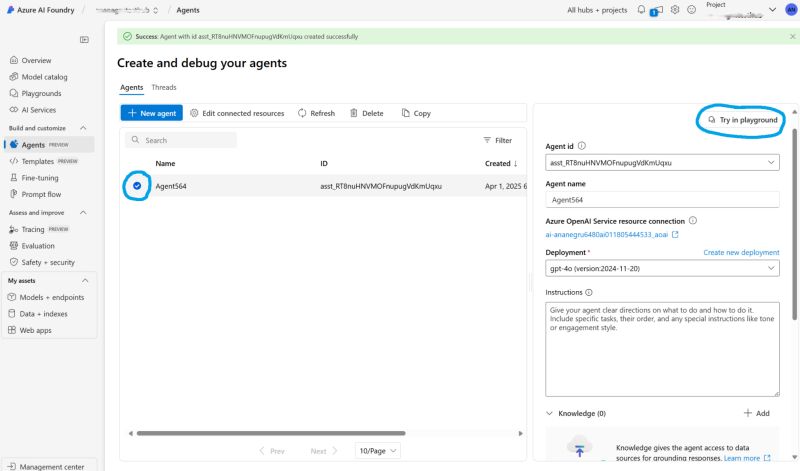Open the notifications bell
The width and height of the screenshot is (800, 471).
(641, 10)
